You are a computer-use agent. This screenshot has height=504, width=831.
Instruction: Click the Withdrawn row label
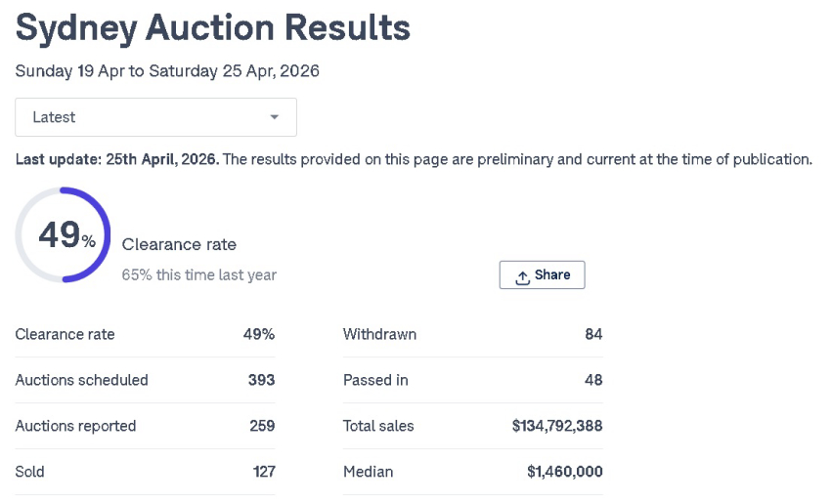(x=379, y=334)
